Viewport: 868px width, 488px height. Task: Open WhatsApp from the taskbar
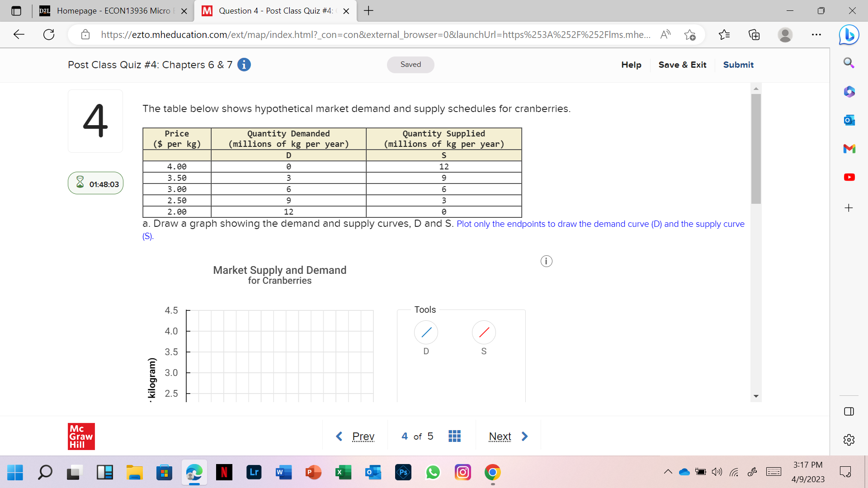click(433, 472)
